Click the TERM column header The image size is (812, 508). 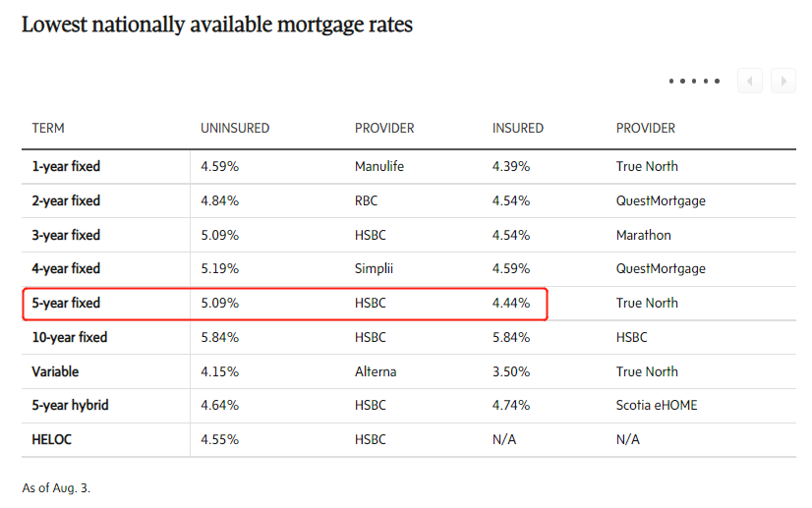coord(48,128)
